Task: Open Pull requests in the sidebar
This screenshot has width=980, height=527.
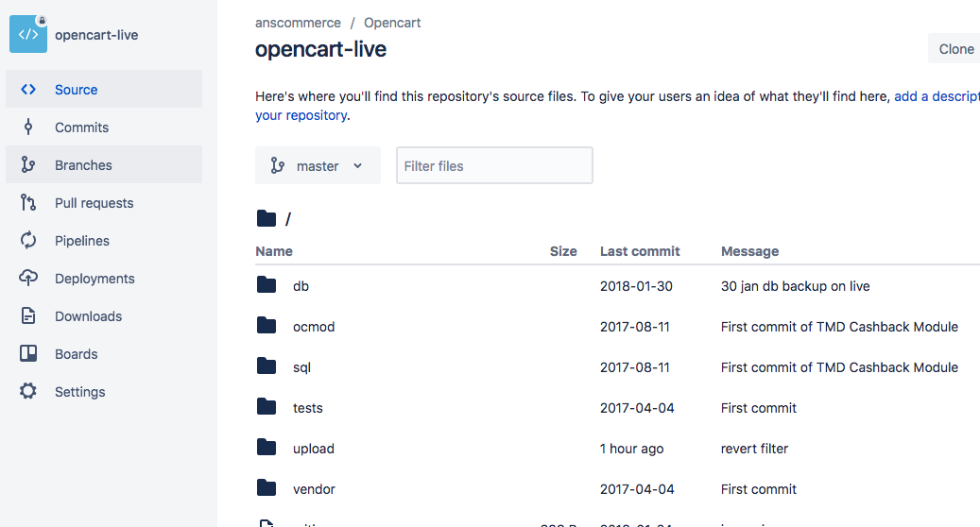Action: point(104,203)
